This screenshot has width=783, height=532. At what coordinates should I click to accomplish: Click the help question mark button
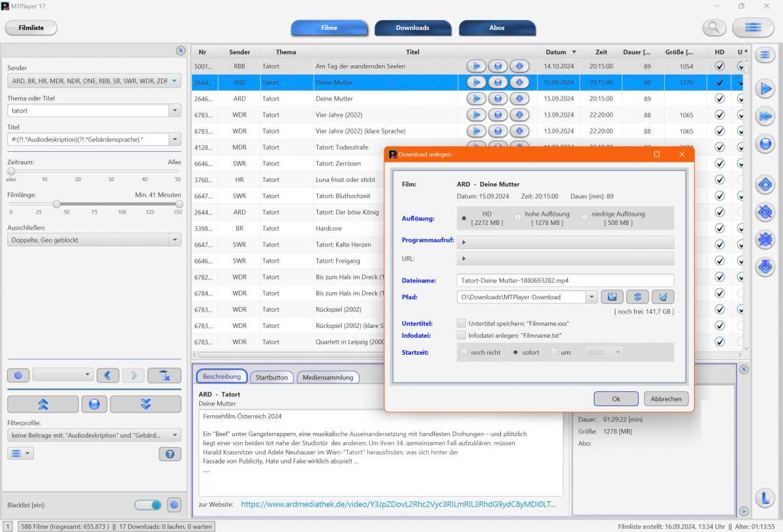(170, 454)
